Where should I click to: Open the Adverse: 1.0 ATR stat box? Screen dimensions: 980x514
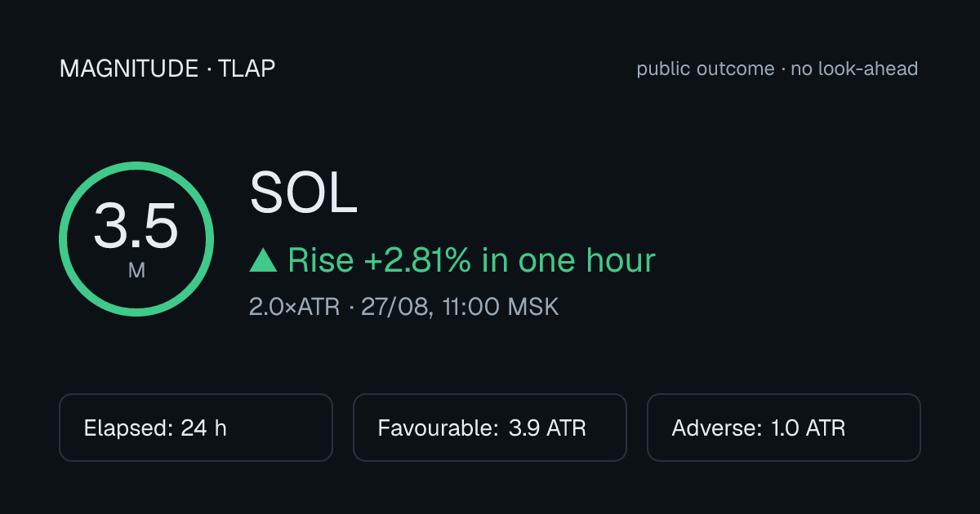[x=784, y=428]
